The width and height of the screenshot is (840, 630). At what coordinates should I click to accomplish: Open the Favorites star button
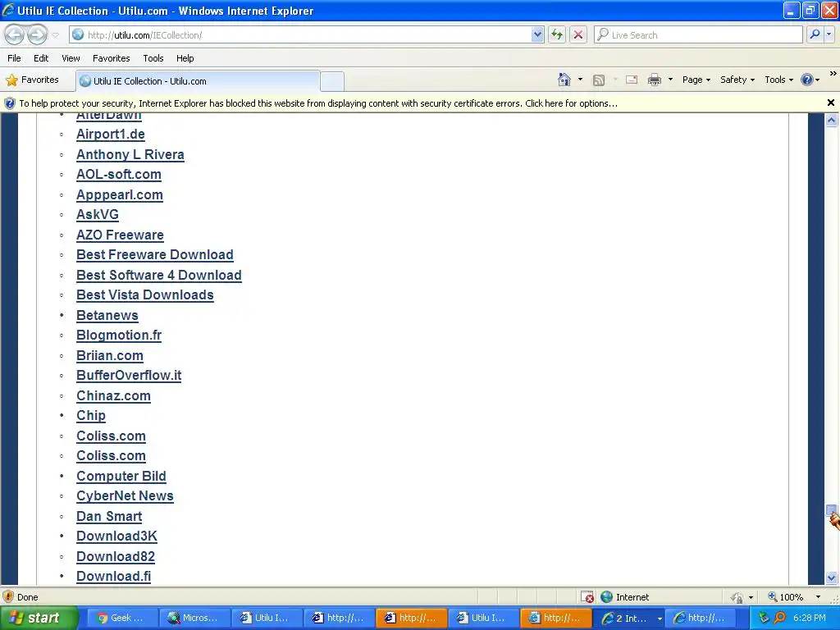coord(32,80)
